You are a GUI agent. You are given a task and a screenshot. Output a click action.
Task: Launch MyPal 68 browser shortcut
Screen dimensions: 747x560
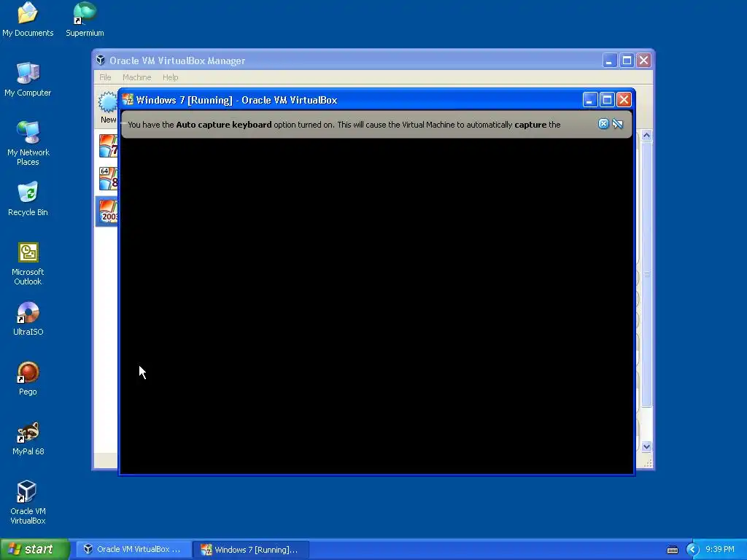click(x=28, y=438)
